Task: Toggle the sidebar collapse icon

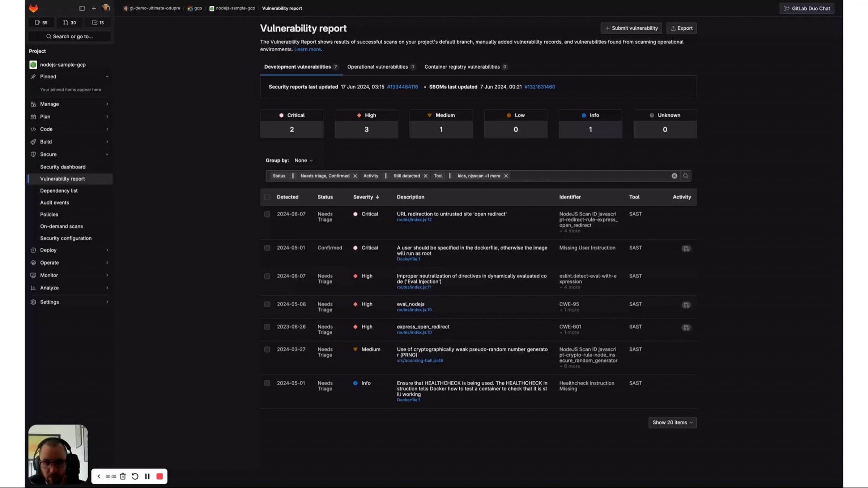Action: click(82, 8)
